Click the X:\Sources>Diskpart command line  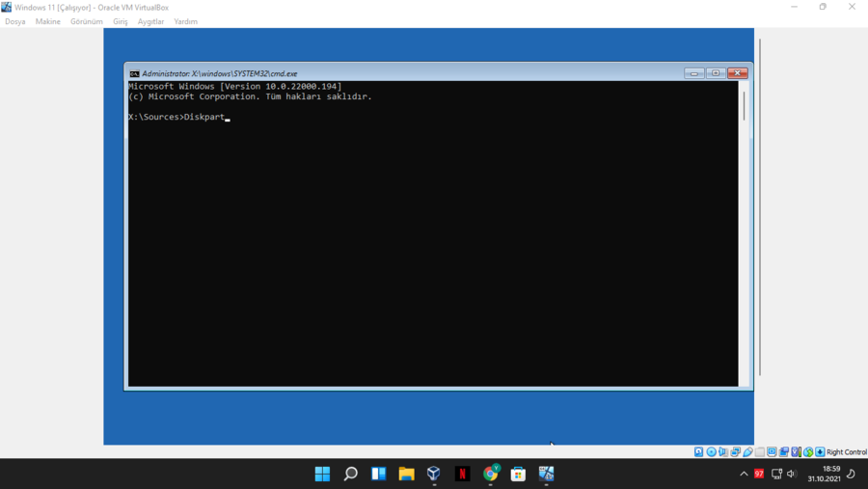coord(178,117)
